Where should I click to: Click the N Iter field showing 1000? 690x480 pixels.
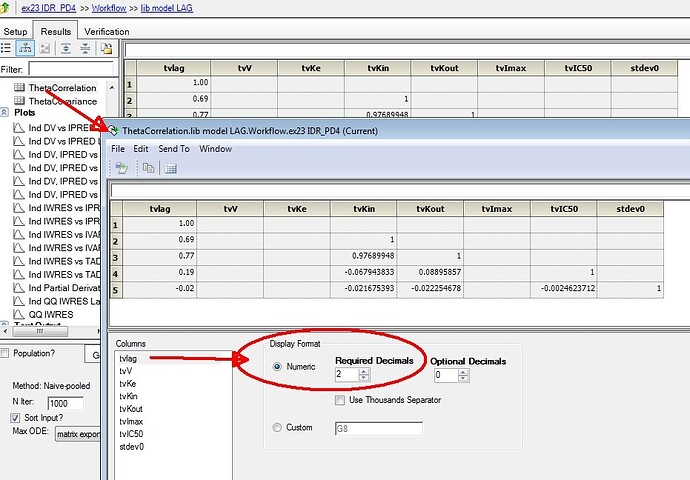(66, 403)
